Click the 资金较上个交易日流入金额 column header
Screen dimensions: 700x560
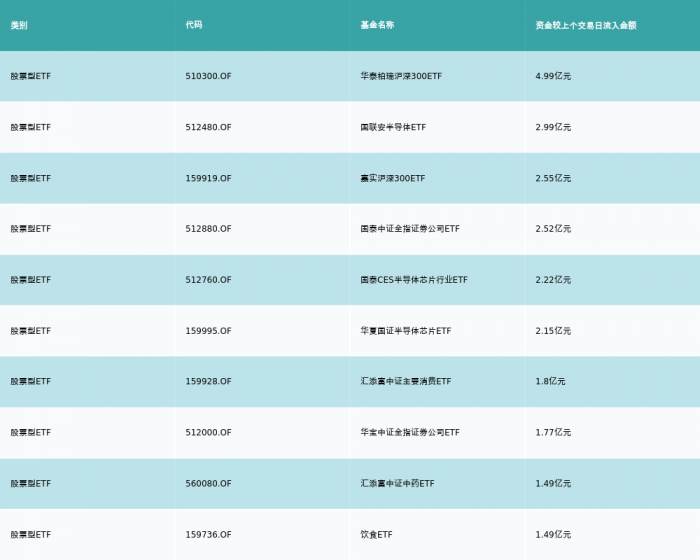coord(586,25)
